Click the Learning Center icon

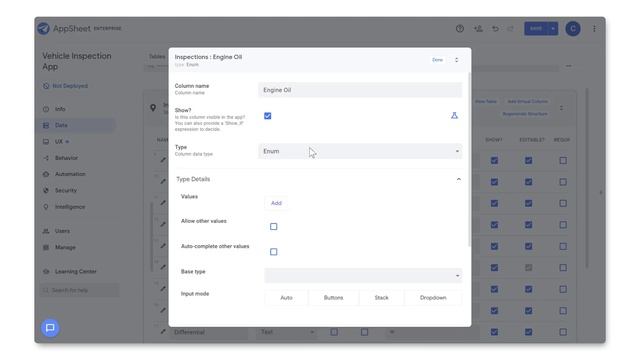(46, 271)
